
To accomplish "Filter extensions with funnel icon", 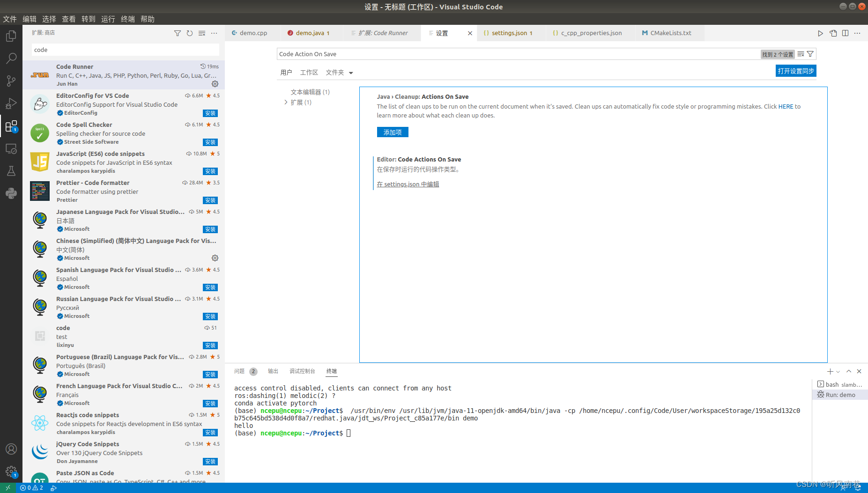I will point(178,33).
